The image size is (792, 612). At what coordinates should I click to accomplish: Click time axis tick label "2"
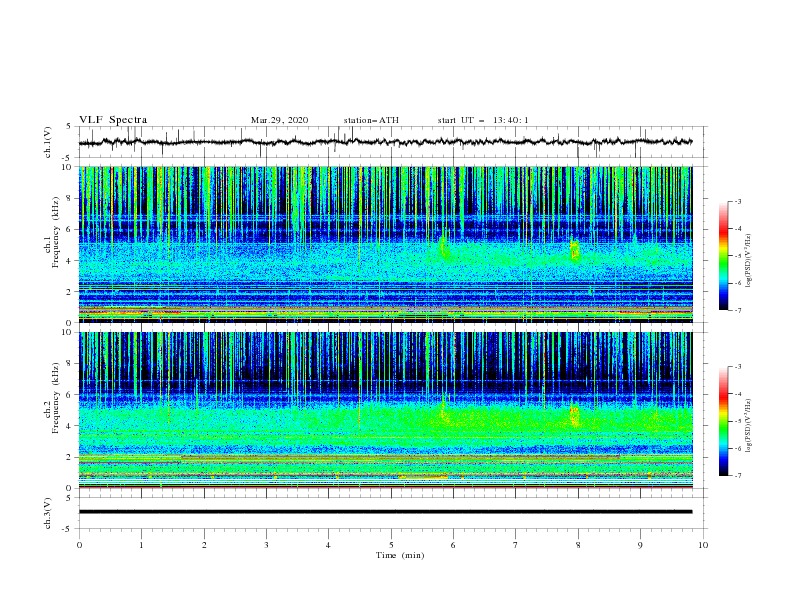tap(204, 545)
